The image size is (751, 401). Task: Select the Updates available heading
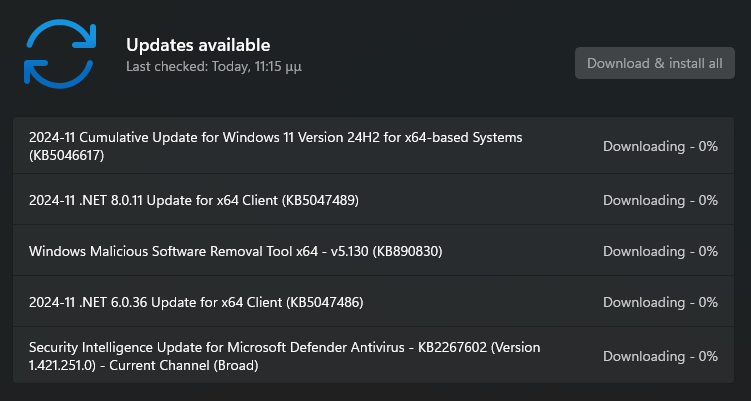point(198,45)
